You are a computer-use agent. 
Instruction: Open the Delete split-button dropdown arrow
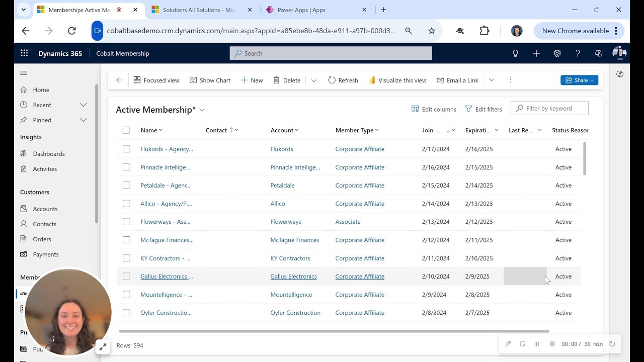point(313,80)
